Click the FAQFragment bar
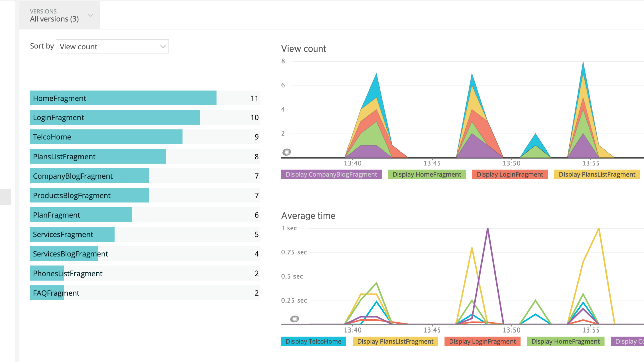The height and width of the screenshot is (362, 644). click(47, 292)
